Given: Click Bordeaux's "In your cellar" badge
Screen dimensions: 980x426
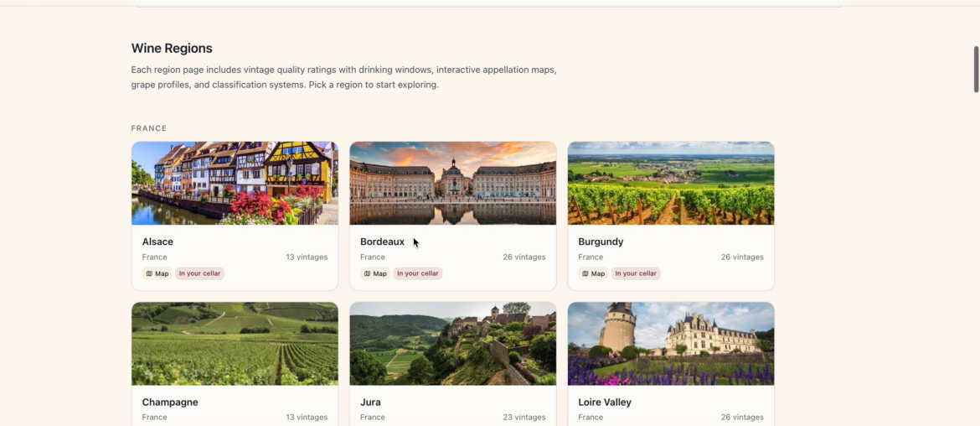Looking at the screenshot, I should click(x=418, y=273).
